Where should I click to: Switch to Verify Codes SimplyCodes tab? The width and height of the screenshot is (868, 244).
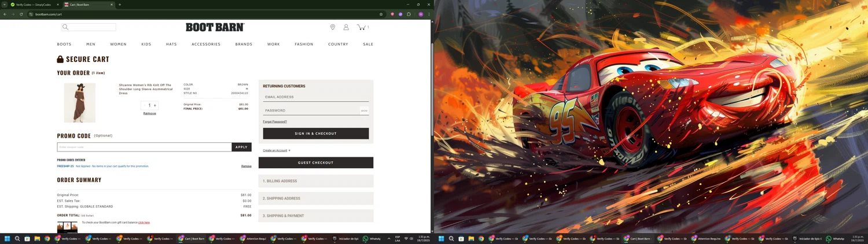[34, 5]
